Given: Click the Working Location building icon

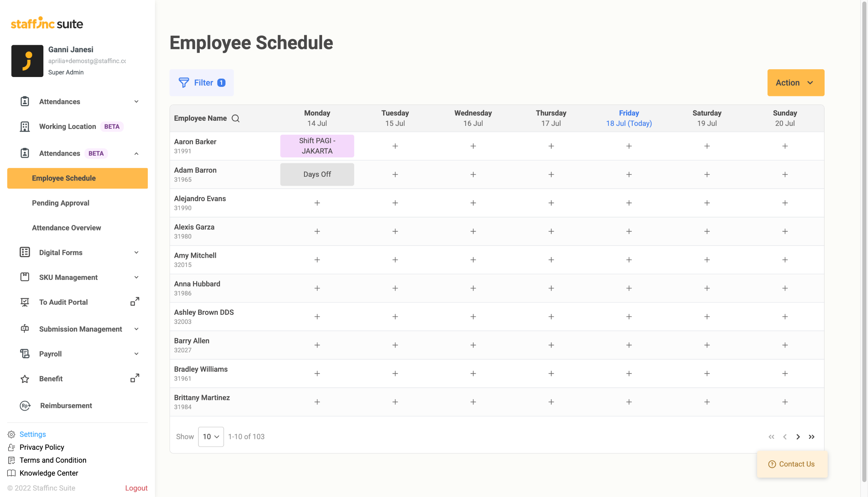Looking at the screenshot, I should 24,127.
